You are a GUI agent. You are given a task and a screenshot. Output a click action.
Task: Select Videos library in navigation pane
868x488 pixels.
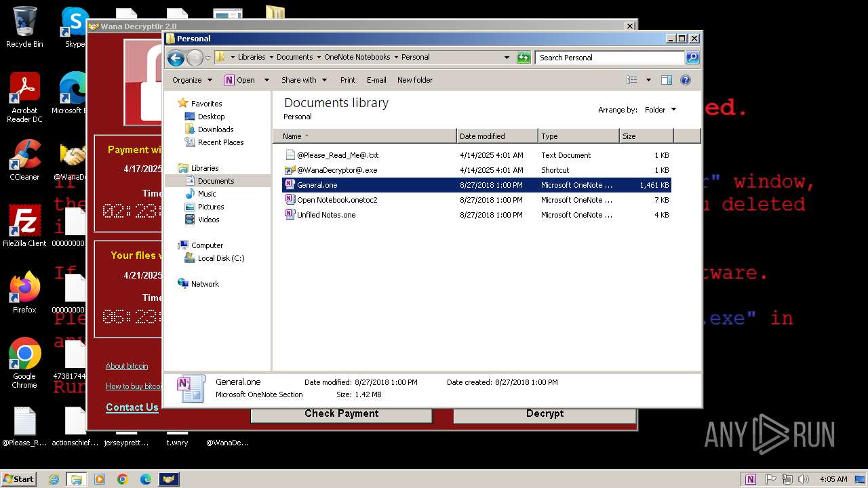208,220
